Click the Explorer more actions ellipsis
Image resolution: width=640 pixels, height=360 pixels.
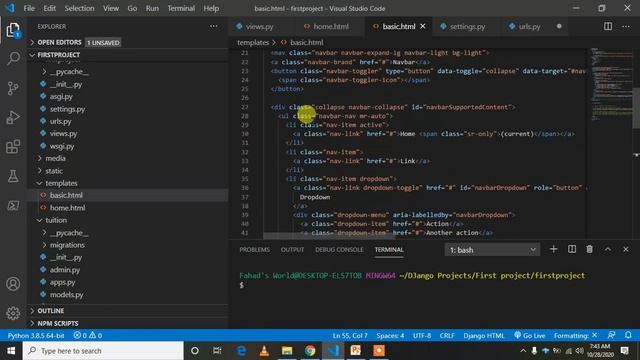pos(213,26)
